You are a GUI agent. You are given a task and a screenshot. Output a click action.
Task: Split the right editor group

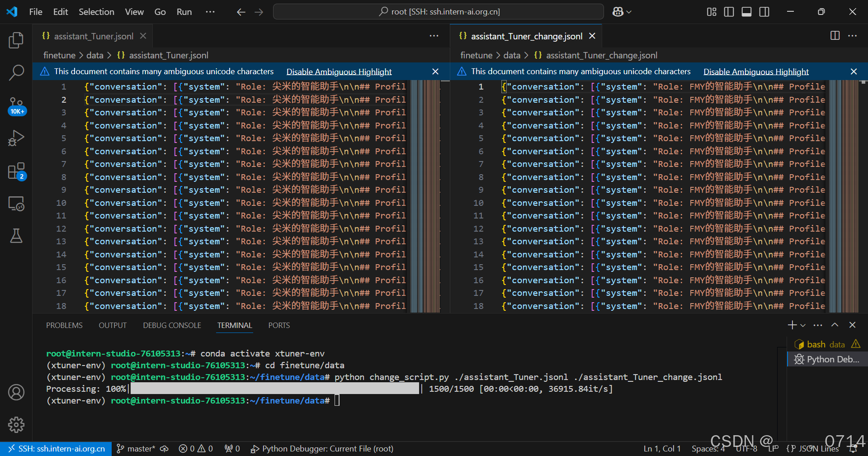pos(835,36)
